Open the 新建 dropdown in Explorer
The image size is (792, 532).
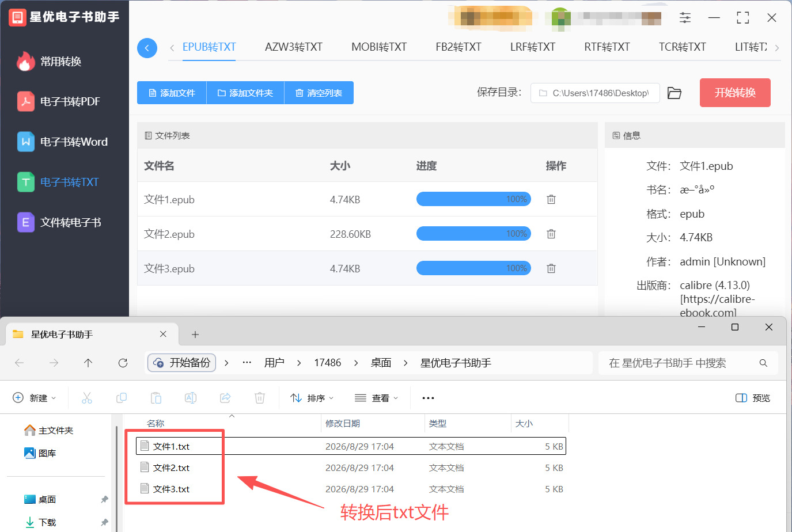pyautogui.click(x=35, y=398)
